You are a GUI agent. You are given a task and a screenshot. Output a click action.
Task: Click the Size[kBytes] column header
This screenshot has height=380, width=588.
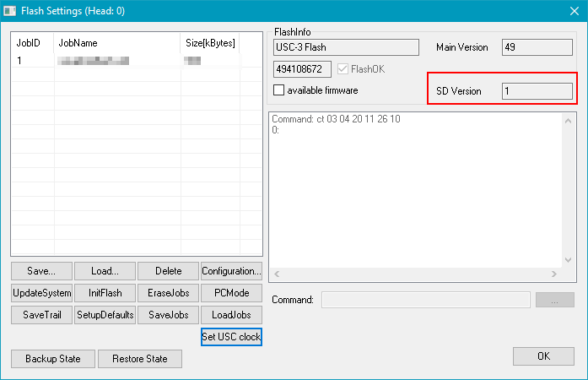[x=209, y=42]
